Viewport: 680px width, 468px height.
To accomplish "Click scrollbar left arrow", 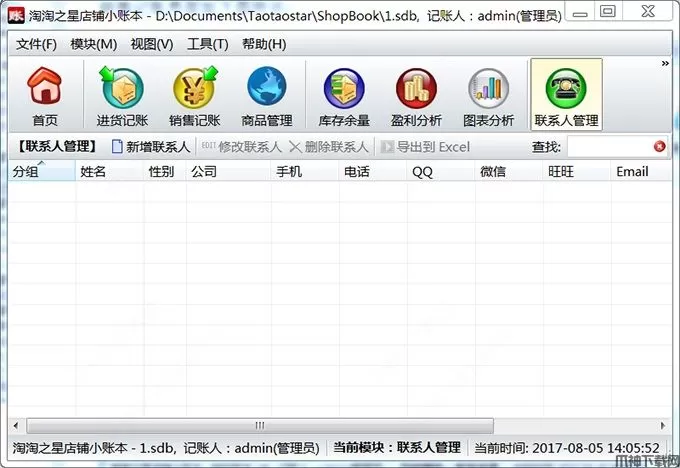I will coord(16,425).
